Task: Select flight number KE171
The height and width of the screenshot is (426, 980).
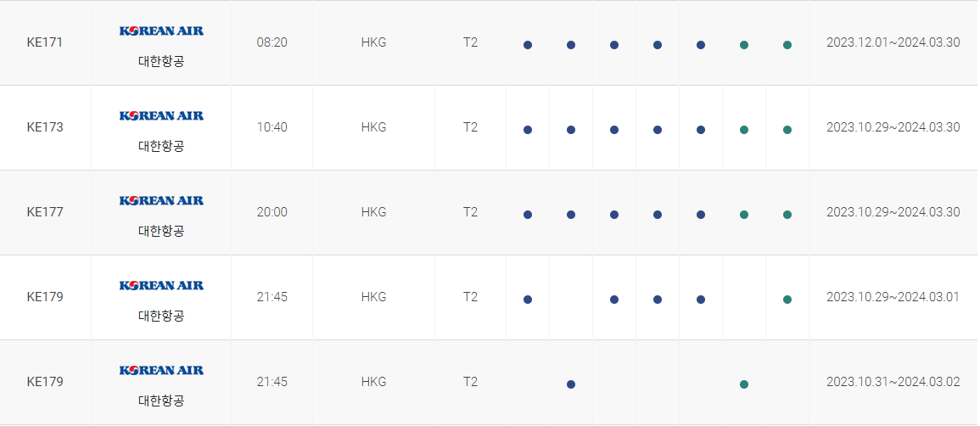Action: point(45,42)
